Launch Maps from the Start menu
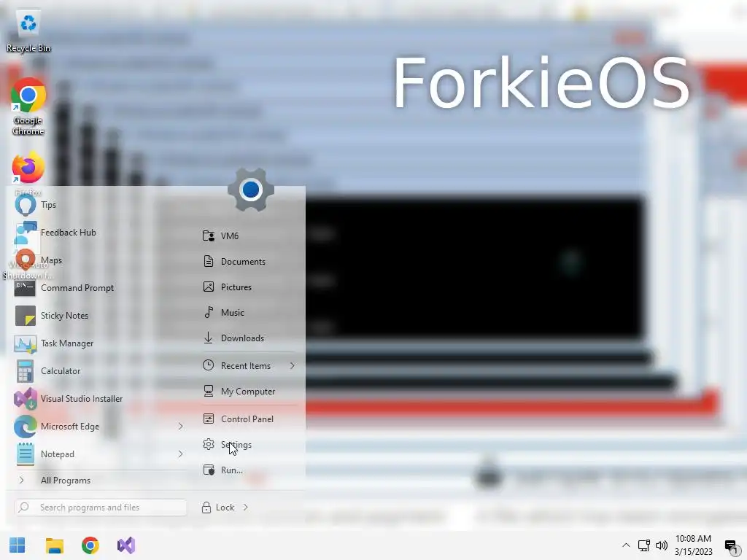 (x=98, y=260)
